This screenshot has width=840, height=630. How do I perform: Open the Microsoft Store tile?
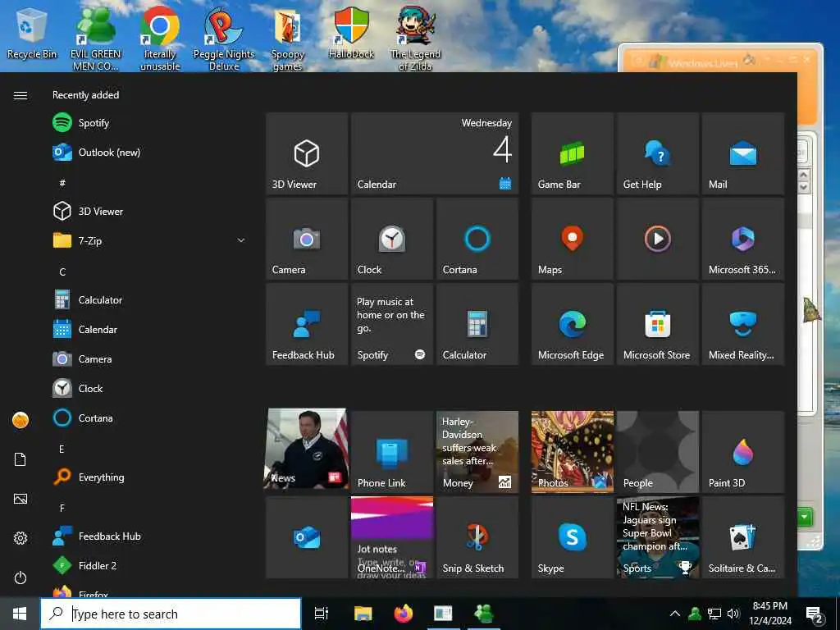tap(657, 324)
